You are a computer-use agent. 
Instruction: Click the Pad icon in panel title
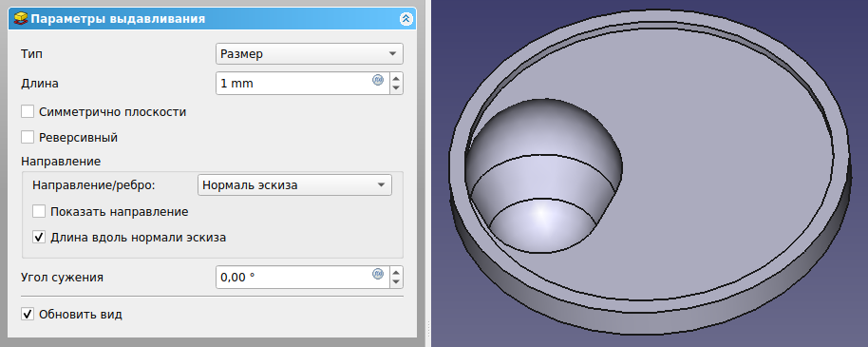(21, 19)
